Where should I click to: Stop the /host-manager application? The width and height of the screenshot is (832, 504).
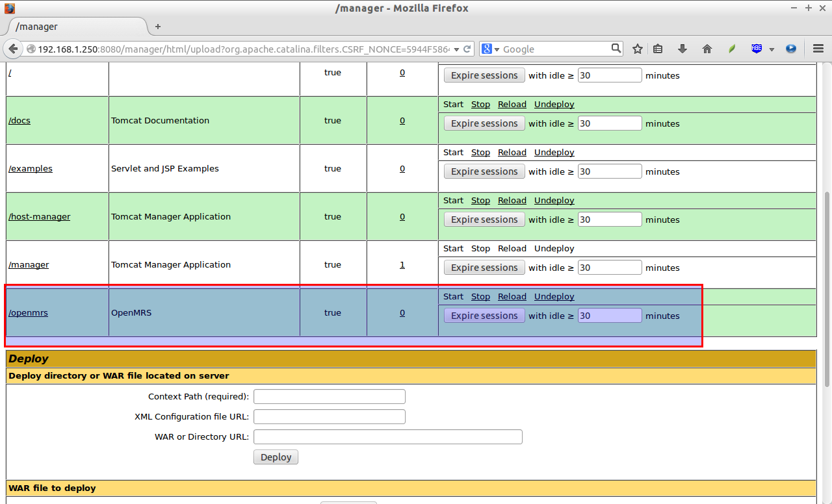(x=480, y=201)
